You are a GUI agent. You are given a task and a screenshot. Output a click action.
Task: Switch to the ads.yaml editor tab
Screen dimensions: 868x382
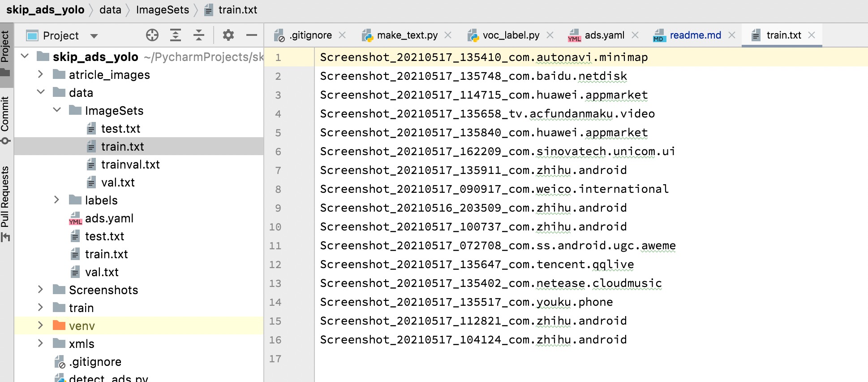[x=604, y=35]
